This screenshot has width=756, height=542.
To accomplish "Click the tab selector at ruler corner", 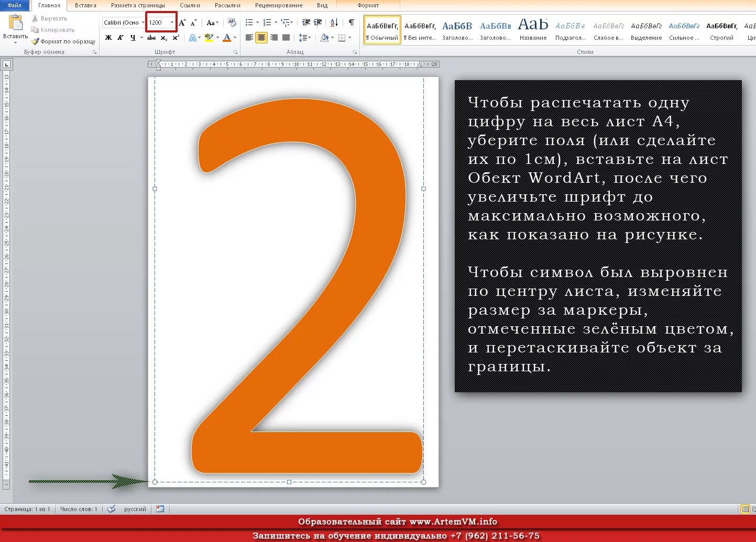I will [6, 64].
